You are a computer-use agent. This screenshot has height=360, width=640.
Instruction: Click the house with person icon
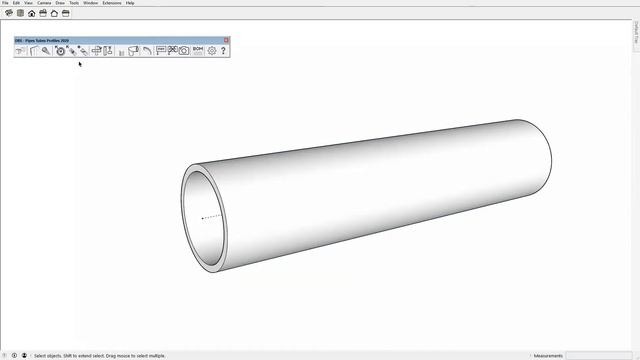tap(31, 13)
